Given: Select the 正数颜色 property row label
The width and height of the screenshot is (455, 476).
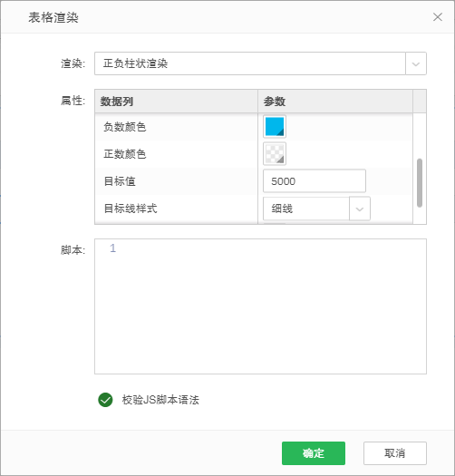Looking at the screenshot, I should point(125,154).
